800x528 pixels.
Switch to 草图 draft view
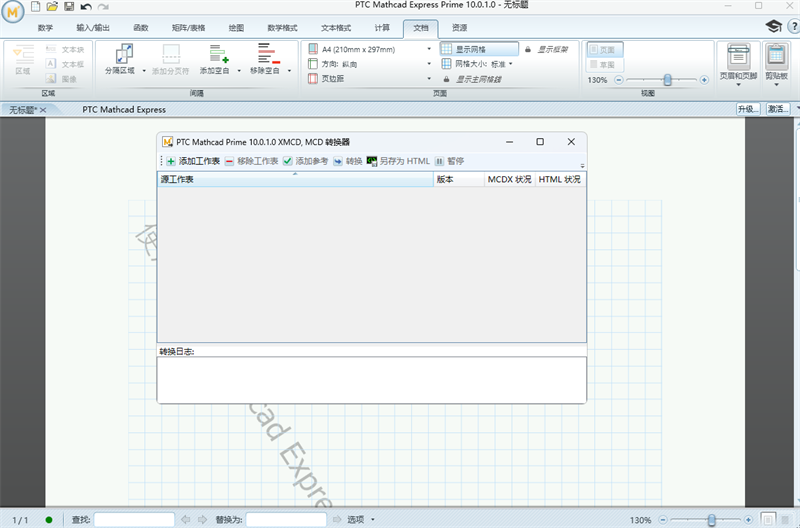tap(605, 65)
